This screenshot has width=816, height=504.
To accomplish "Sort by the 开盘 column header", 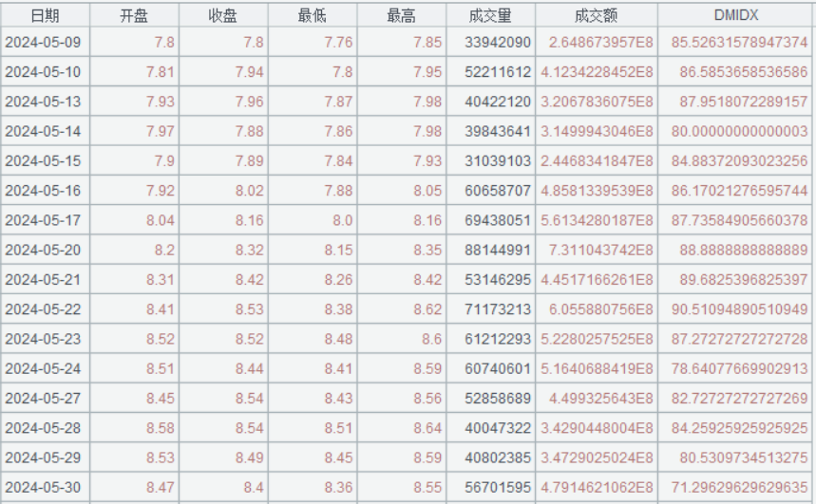I will tap(134, 15).
